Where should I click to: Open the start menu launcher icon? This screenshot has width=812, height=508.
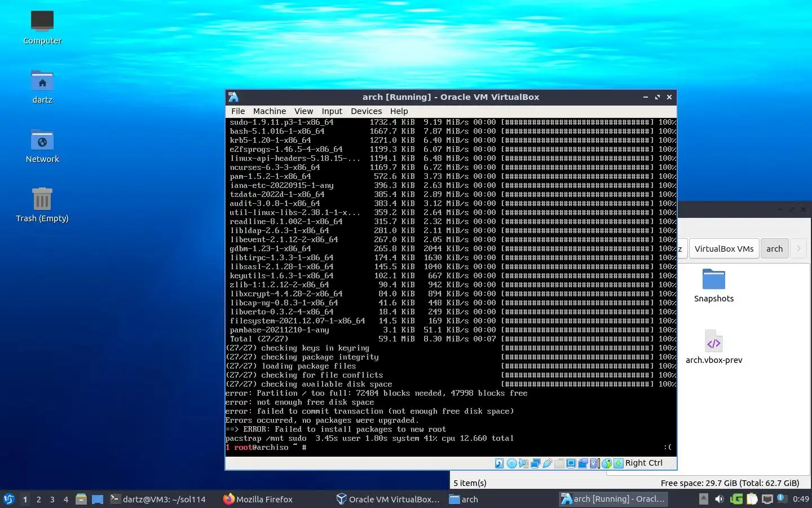(x=8, y=499)
